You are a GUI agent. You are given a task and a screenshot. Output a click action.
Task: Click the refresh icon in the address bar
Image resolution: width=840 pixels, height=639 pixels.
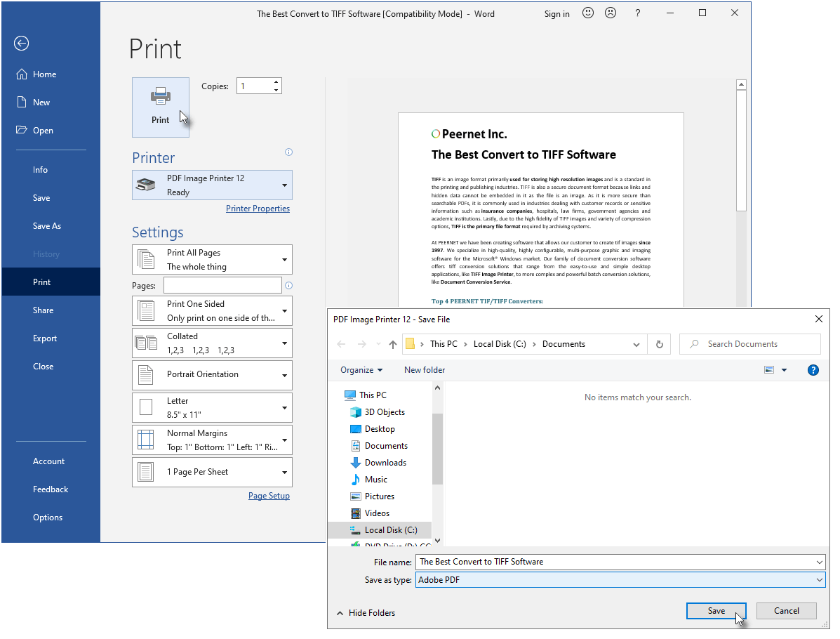pos(658,344)
